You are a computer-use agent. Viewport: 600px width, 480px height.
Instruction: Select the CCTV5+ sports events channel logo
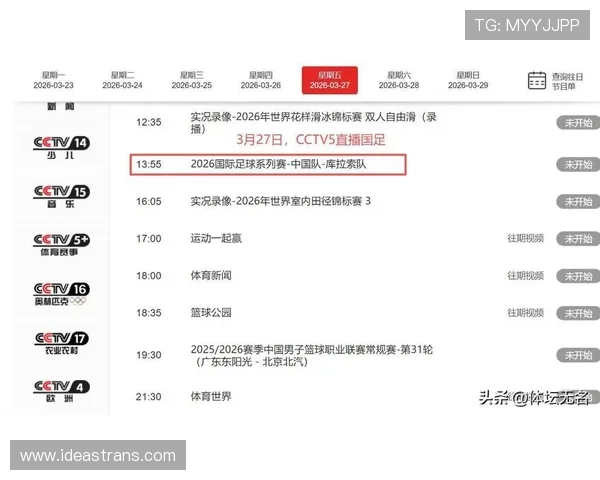pyautogui.click(x=61, y=245)
